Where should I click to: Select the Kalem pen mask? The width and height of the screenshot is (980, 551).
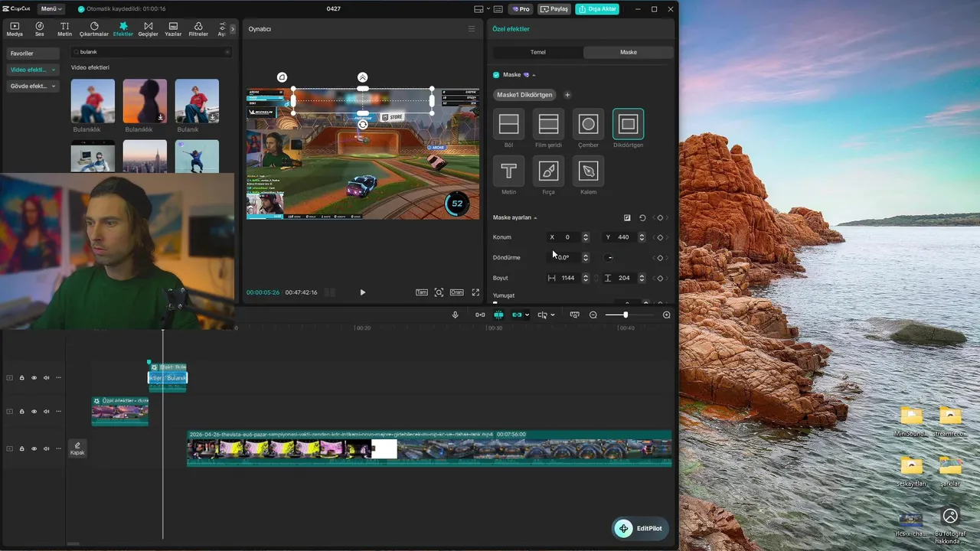[x=588, y=171]
